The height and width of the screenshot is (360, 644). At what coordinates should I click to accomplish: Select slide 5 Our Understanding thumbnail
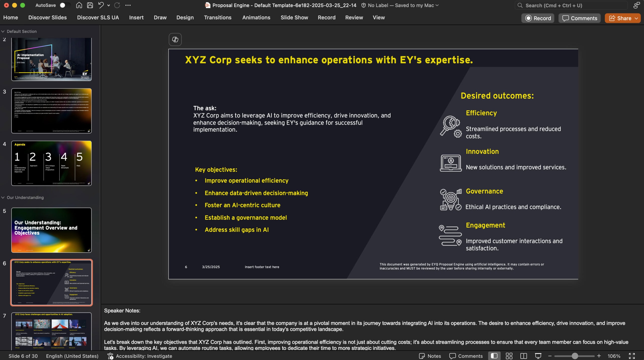(x=51, y=230)
